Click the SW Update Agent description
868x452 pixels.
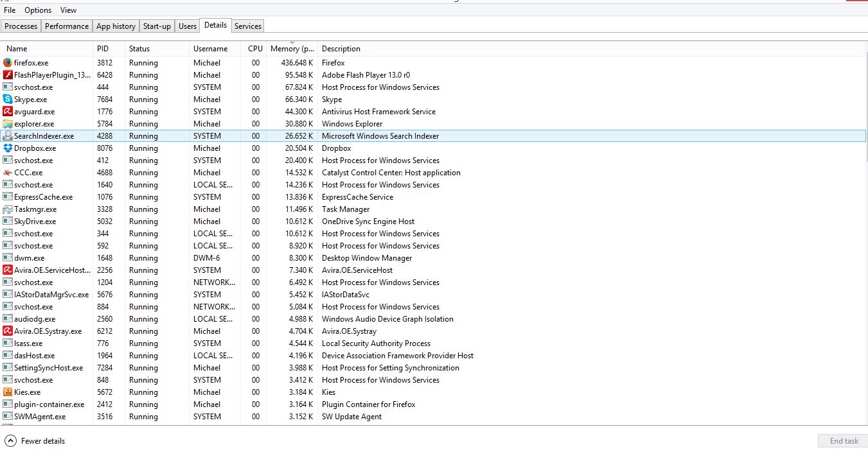351,417
